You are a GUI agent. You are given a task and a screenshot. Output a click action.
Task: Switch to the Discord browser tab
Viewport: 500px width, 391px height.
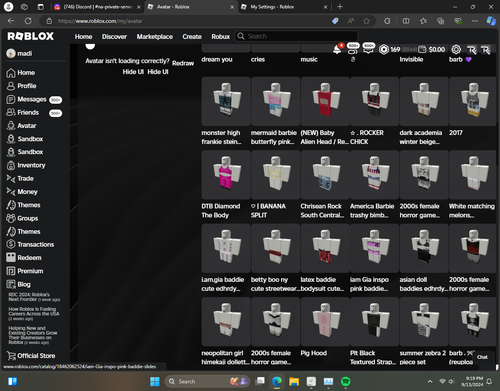pyautogui.click(x=98, y=7)
